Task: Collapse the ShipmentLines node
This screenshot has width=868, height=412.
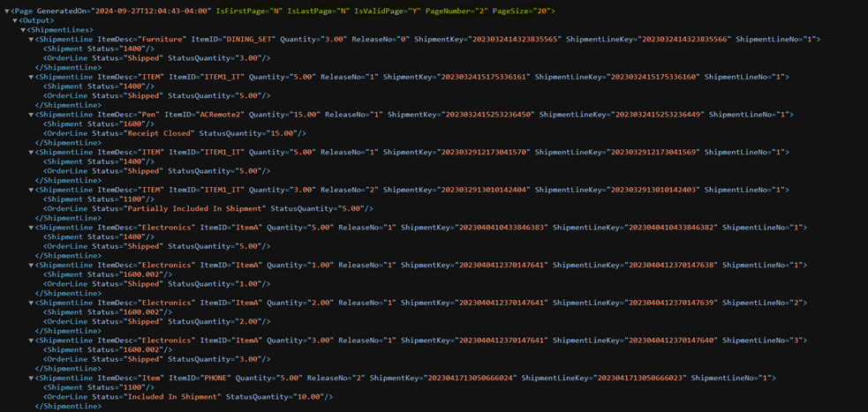Action: 24,30
